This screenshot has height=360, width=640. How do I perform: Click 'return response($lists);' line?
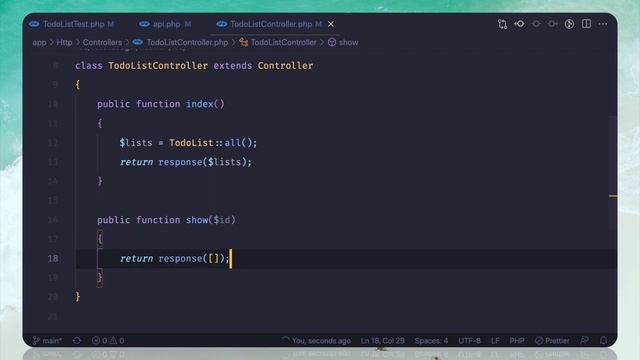(186, 162)
